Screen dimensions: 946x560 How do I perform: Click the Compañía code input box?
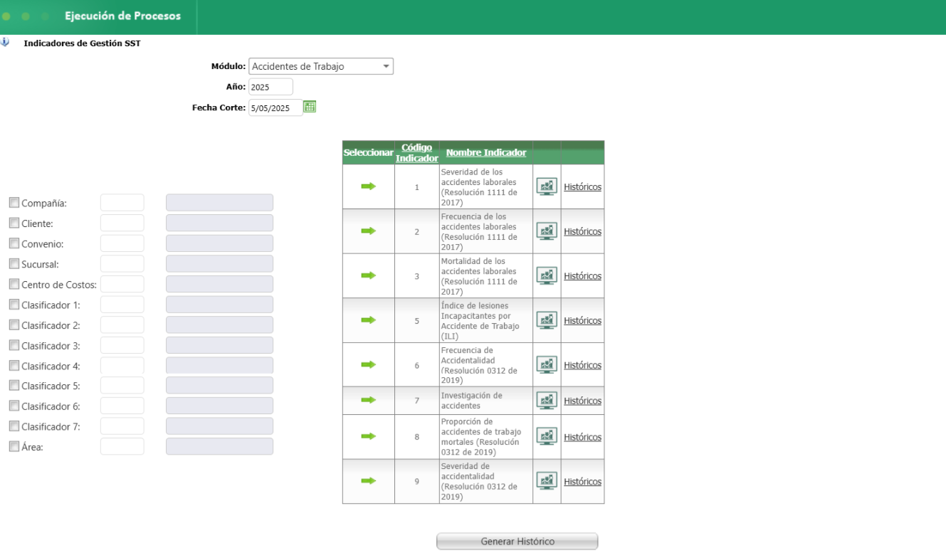pyautogui.click(x=122, y=203)
